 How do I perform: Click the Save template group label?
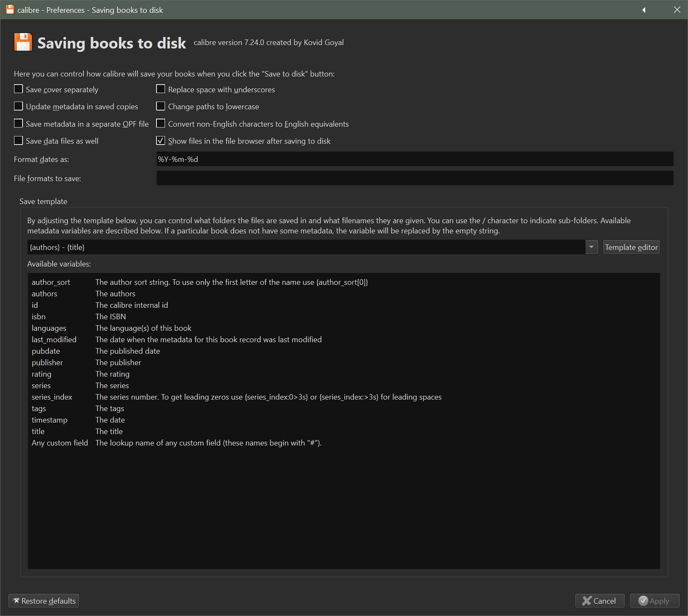coord(43,202)
